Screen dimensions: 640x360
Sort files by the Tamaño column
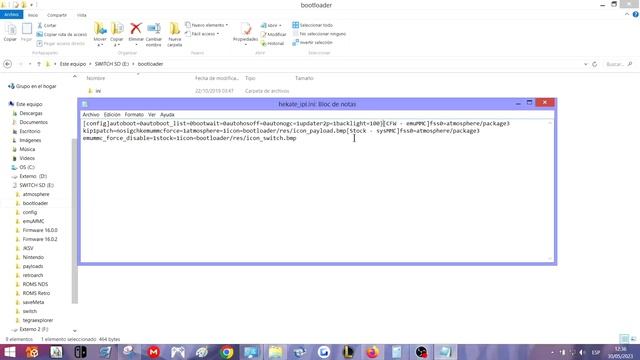pyautogui.click(x=304, y=78)
